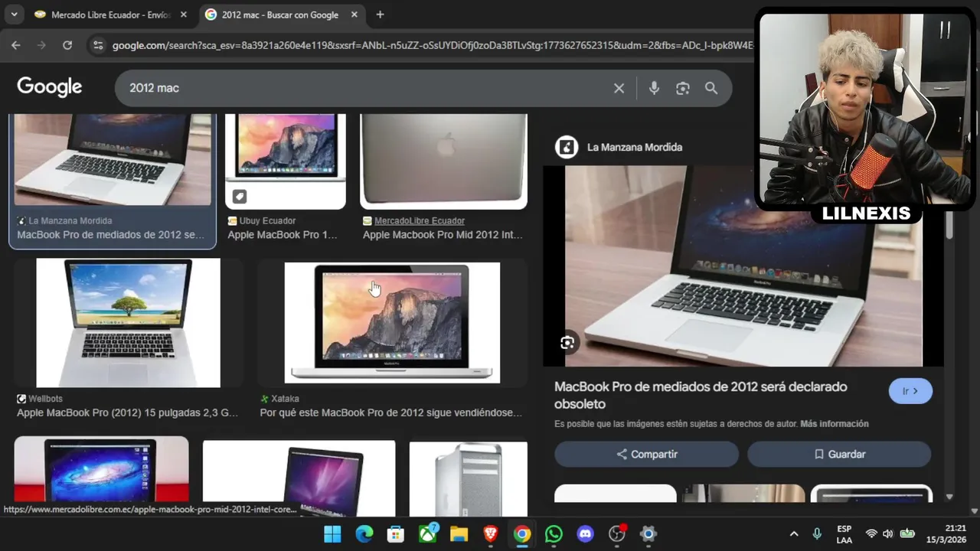Open La Manzana Mordida MacBook thumbnail
Screen dimensions: 980x551
pos(113,160)
